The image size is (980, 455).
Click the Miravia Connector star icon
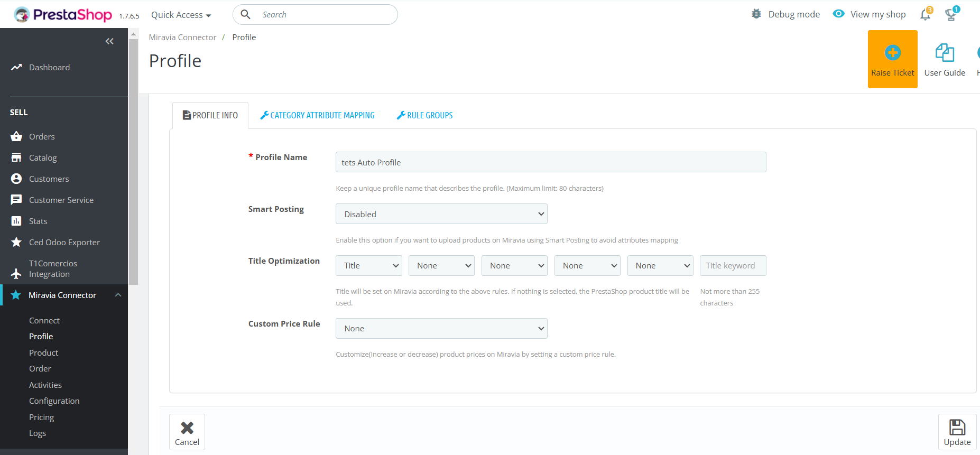16,295
